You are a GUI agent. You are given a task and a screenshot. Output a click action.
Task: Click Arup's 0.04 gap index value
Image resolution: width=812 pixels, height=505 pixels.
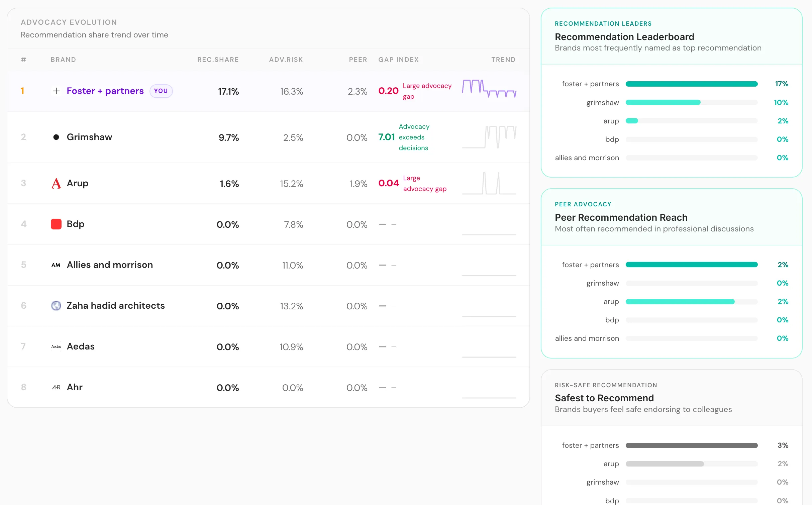pyautogui.click(x=389, y=183)
